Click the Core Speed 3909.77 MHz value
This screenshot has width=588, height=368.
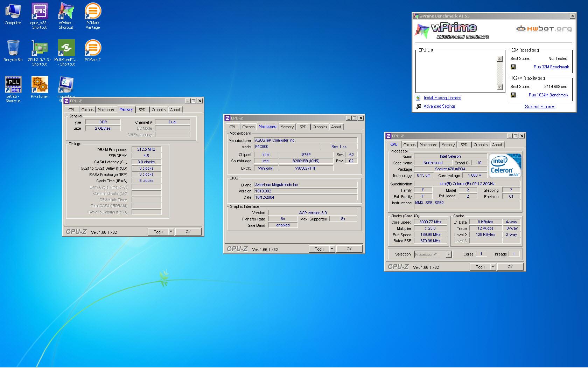430,222
